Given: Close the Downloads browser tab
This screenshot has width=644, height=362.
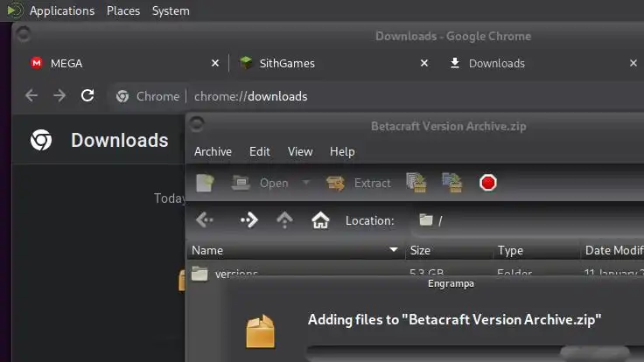Looking at the screenshot, I should [x=633, y=63].
